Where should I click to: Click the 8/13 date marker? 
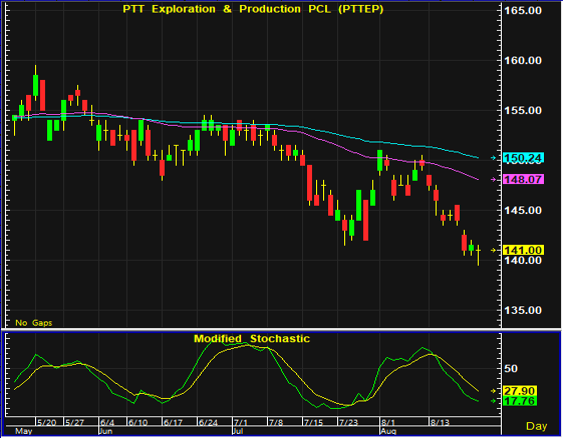click(440, 422)
